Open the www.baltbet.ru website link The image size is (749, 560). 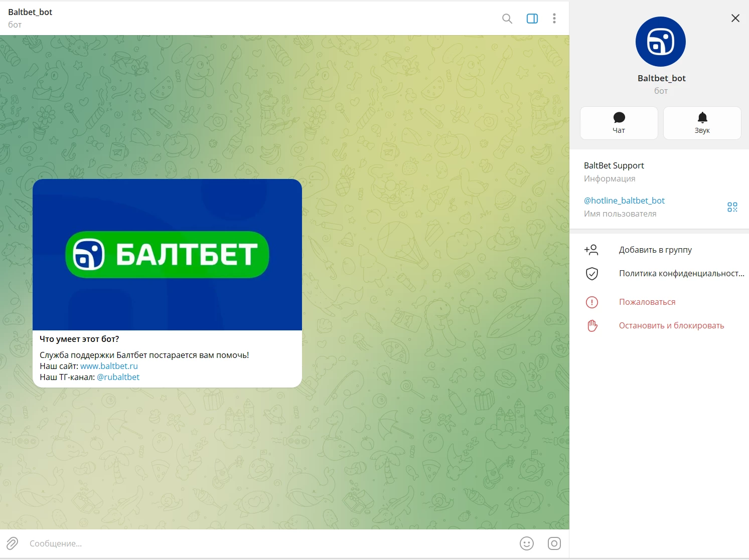tap(109, 366)
